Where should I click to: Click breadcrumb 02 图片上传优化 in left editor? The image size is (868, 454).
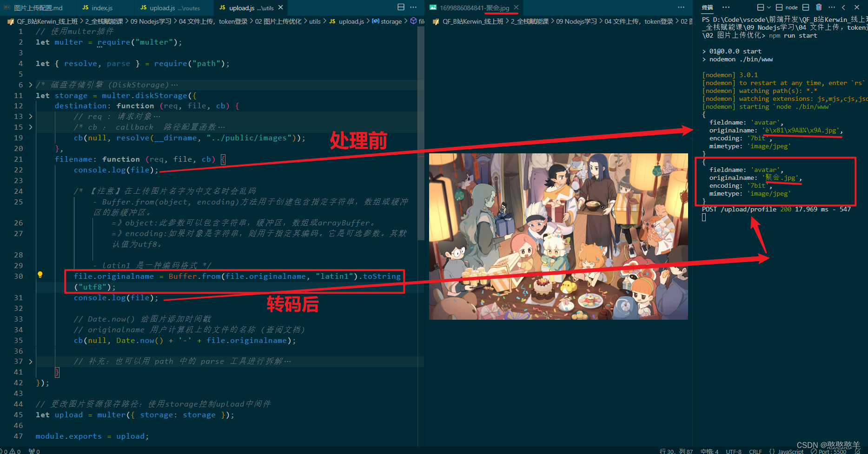pyautogui.click(x=278, y=21)
